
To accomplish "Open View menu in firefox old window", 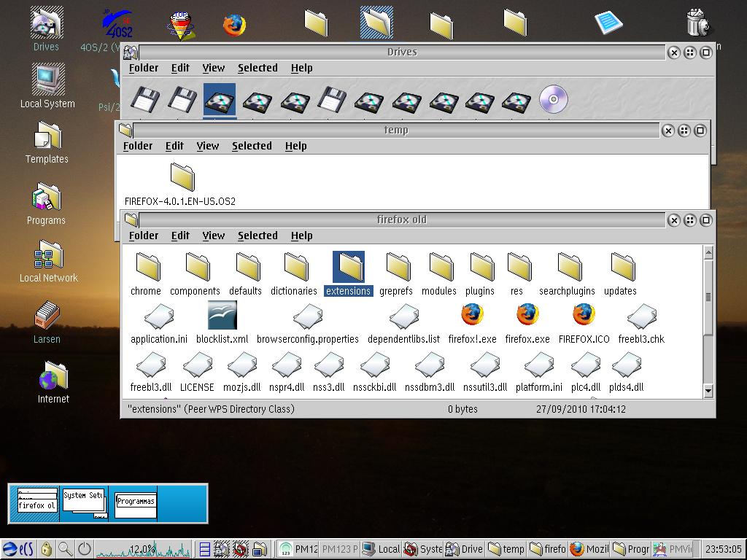I will pyautogui.click(x=213, y=236).
